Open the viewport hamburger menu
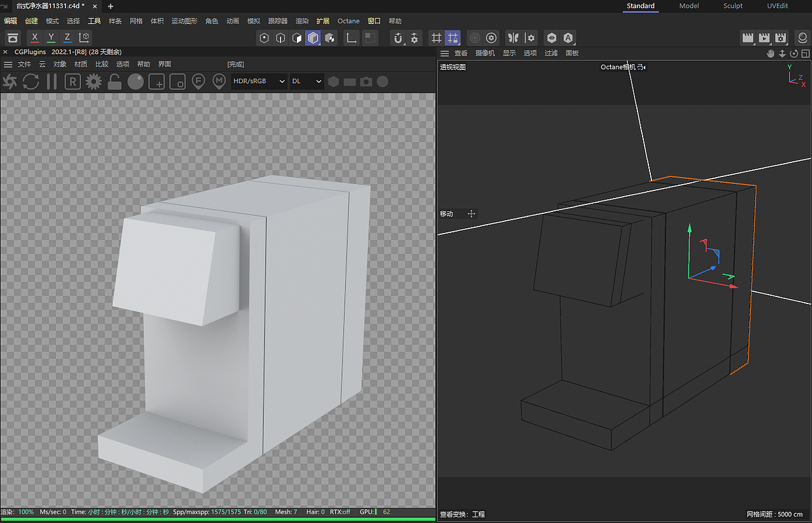The image size is (812, 523). coord(445,53)
